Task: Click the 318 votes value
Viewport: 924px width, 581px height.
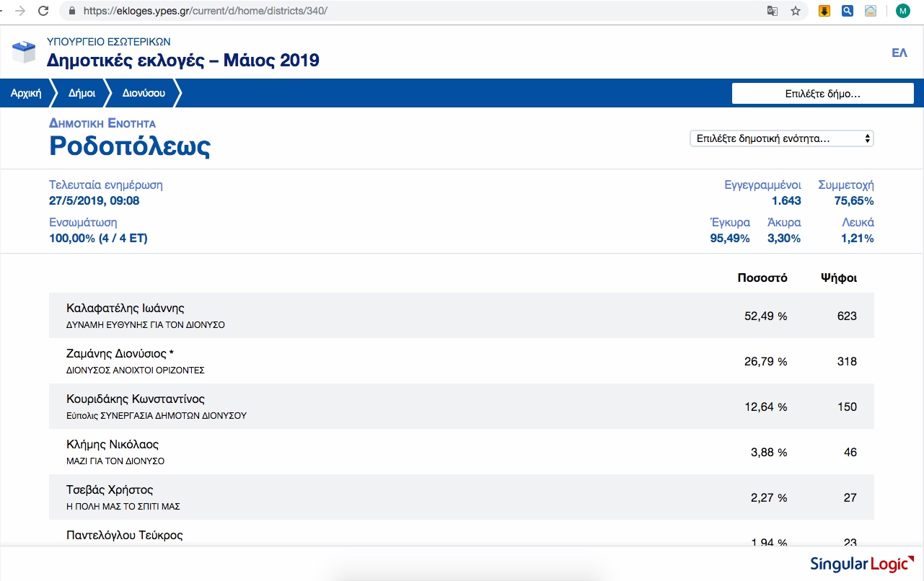Action: [x=848, y=361]
